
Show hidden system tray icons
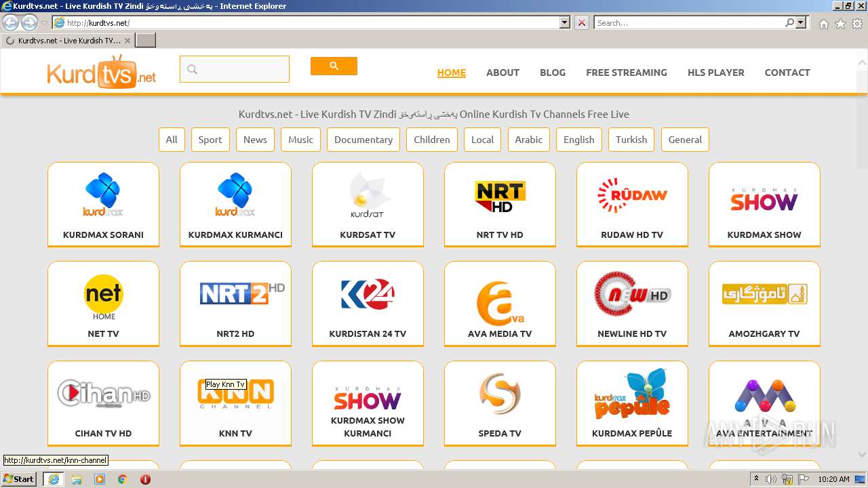(756, 479)
